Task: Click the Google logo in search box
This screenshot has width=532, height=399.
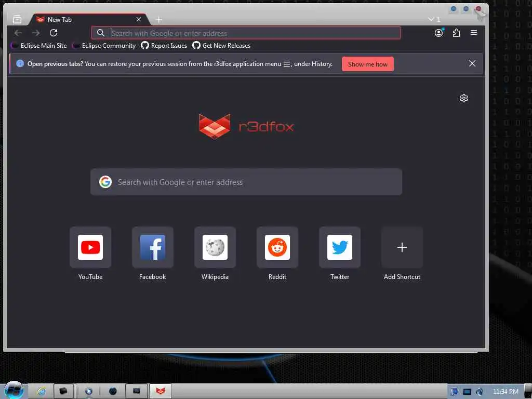Action: tap(105, 182)
